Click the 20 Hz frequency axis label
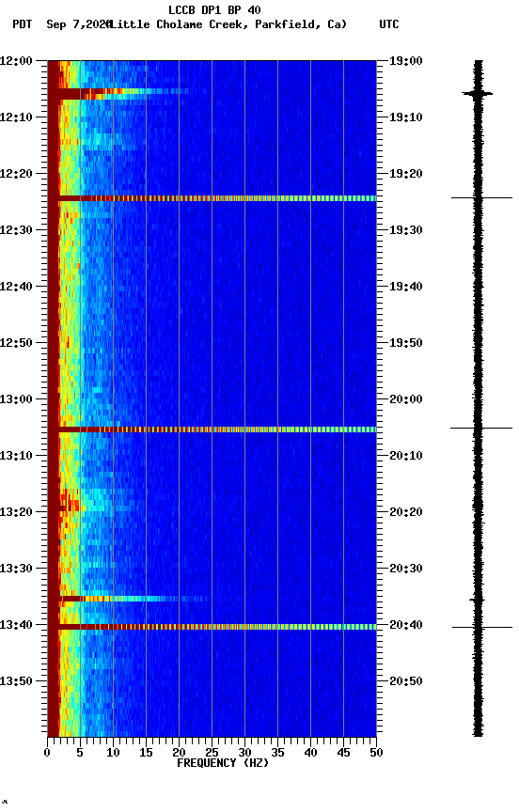The width and height of the screenshot is (519, 812). coord(179,753)
